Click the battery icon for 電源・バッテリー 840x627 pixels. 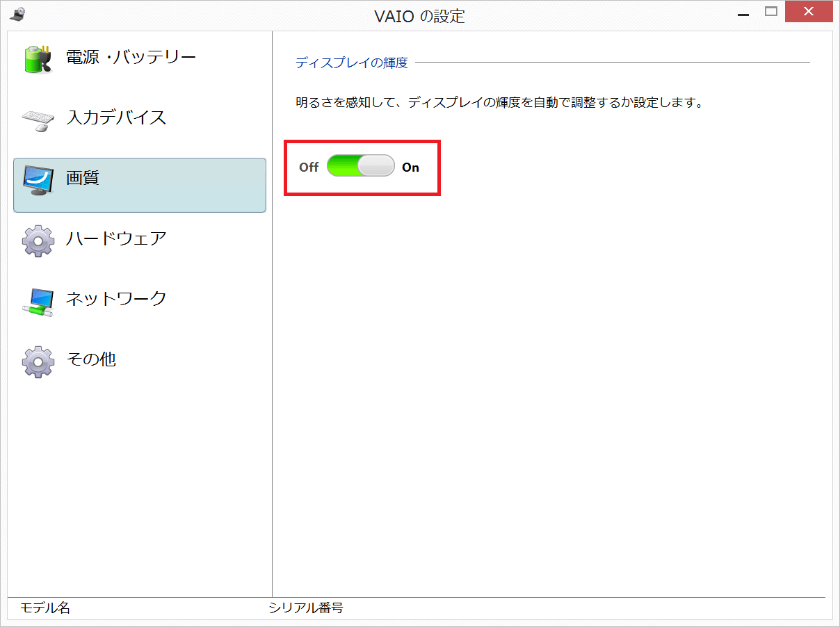pyautogui.click(x=37, y=59)
